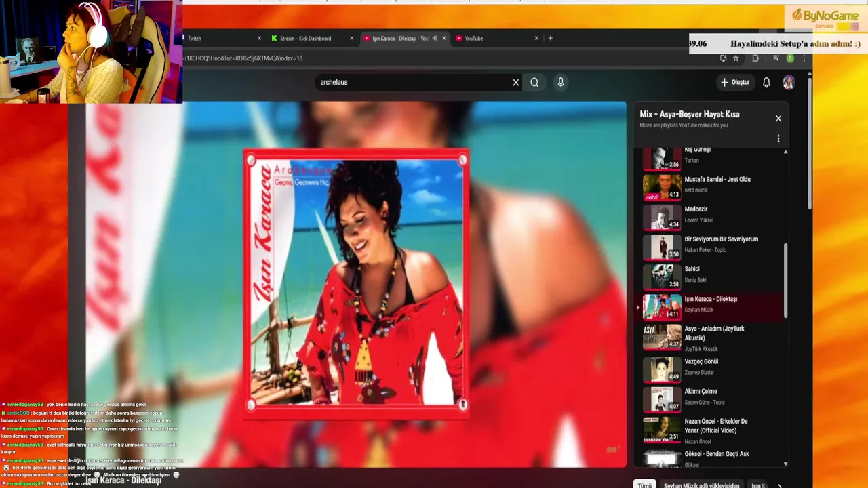Viewport: 868px width, 488px height.
Task: Close the Mix playlist panel
Action: click(x=778, y=119)
